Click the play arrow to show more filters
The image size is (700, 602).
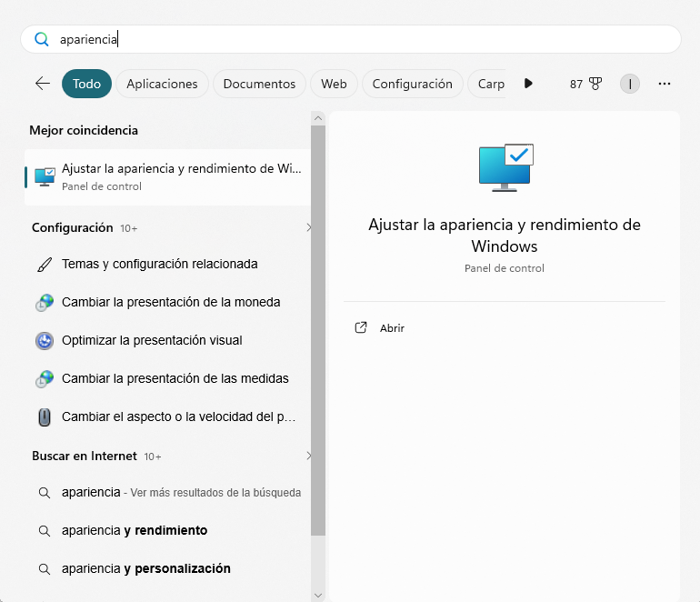(x=528, y=84)
